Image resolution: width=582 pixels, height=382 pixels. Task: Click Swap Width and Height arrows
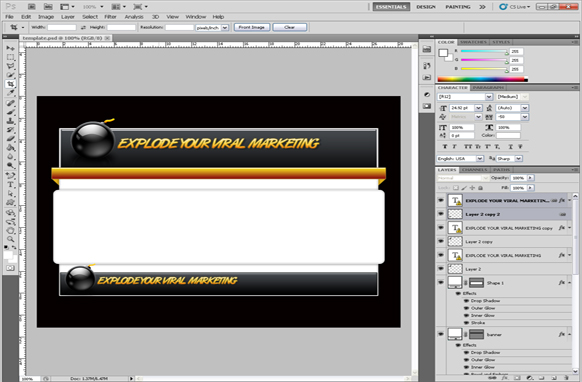click(x=83, y=27)
